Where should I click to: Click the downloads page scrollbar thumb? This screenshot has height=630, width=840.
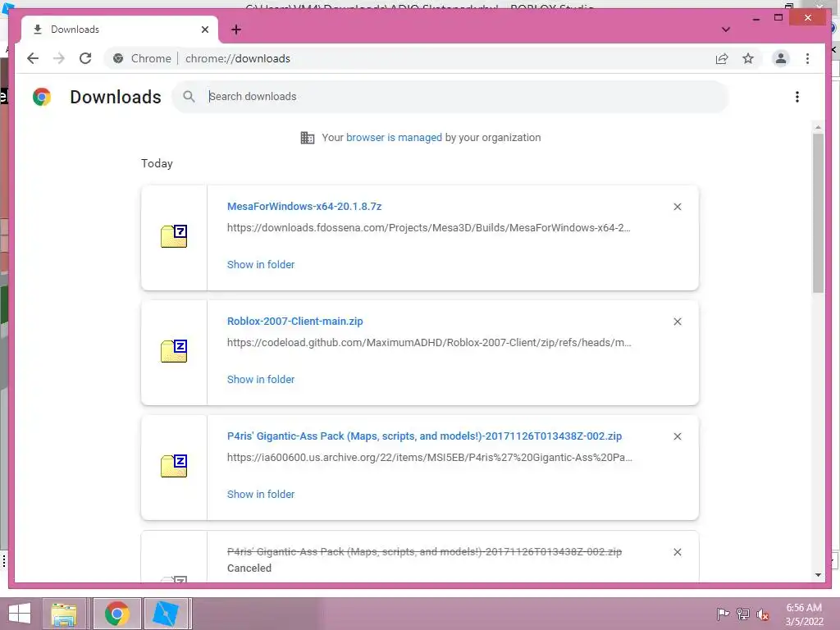[818, 213]
